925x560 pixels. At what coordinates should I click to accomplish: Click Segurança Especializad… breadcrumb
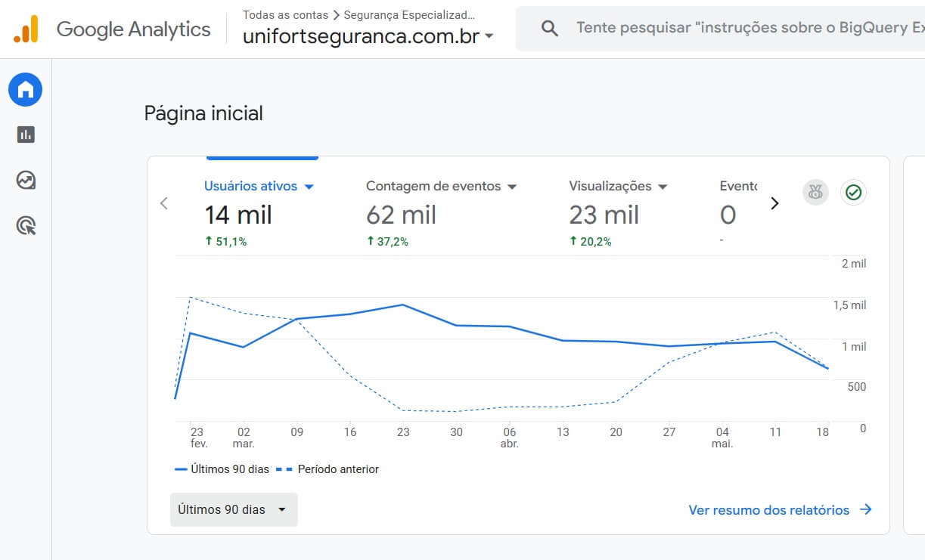tap(410, 14)
